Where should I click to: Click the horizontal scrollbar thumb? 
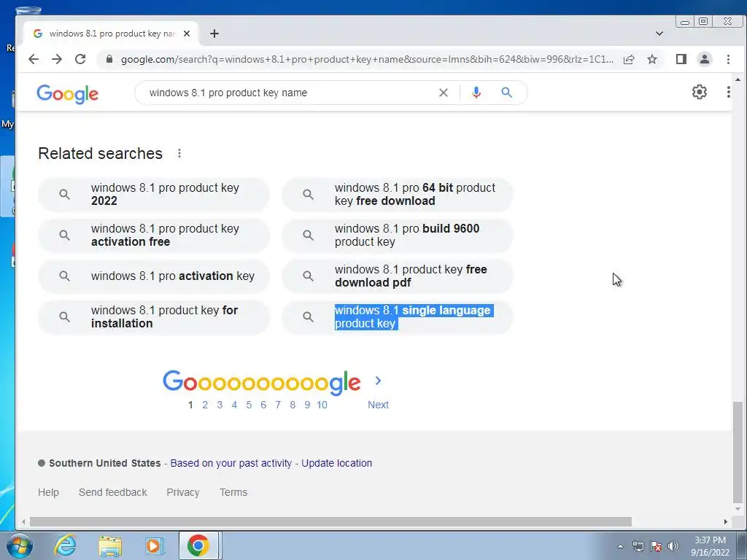point(330,522)
